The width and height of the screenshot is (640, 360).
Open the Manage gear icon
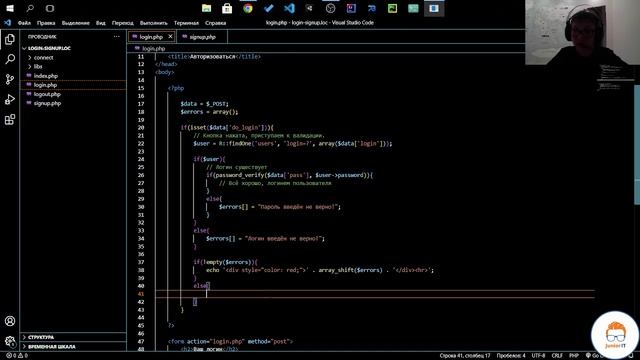click(10, 341)
